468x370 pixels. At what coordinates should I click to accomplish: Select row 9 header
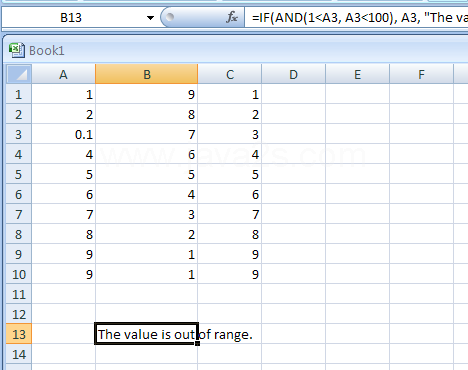19,254
